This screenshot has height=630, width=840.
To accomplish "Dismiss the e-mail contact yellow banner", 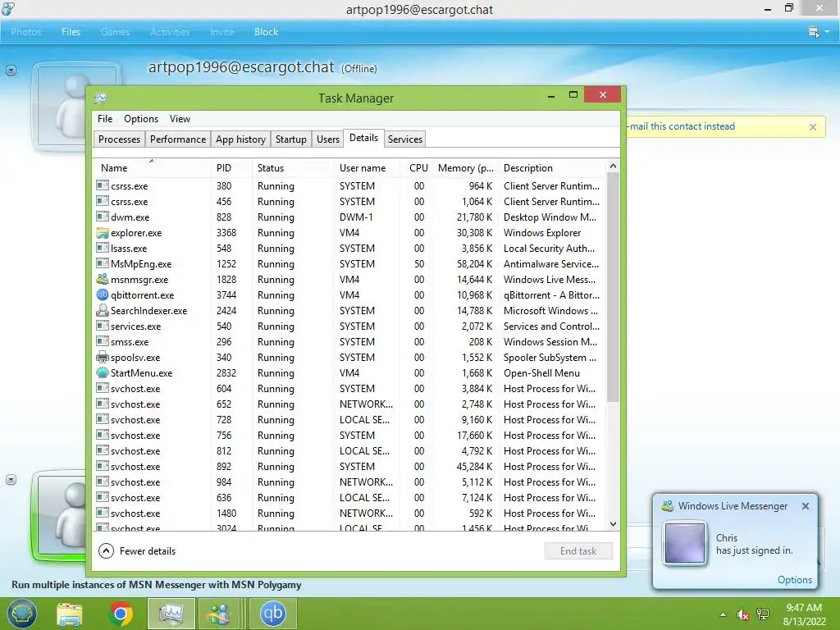I will click(813, 127).
